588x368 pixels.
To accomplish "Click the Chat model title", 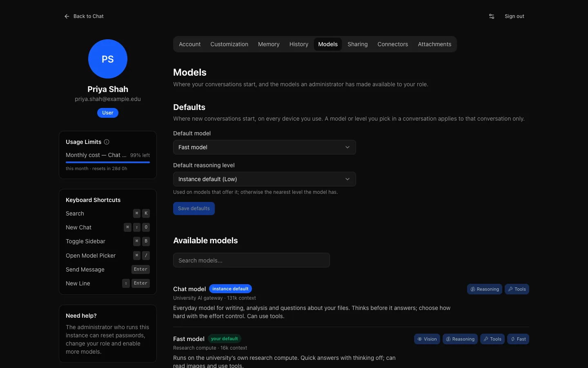I will [x=189, y=289].
